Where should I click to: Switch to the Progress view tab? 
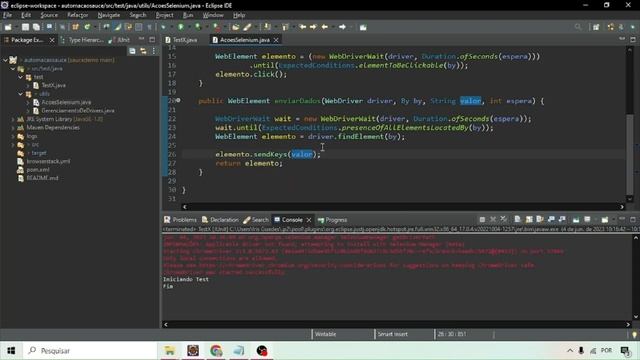click(x=332, y=220)
